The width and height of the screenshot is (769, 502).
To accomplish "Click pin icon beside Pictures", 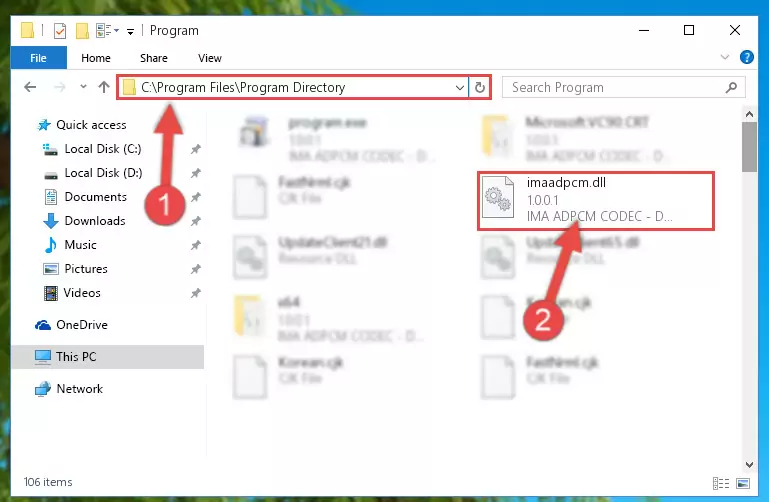I will [196, 269].
